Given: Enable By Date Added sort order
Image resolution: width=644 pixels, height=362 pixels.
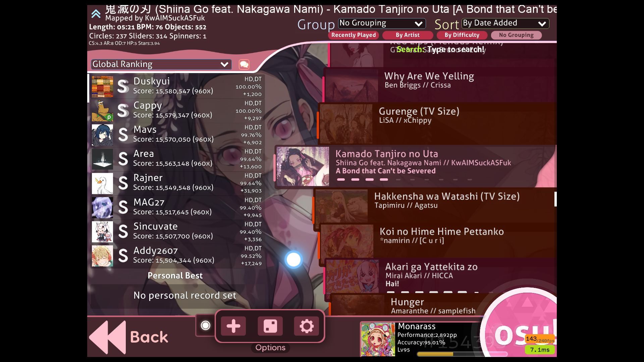Looking at the screenshot, I should point(504,22).
